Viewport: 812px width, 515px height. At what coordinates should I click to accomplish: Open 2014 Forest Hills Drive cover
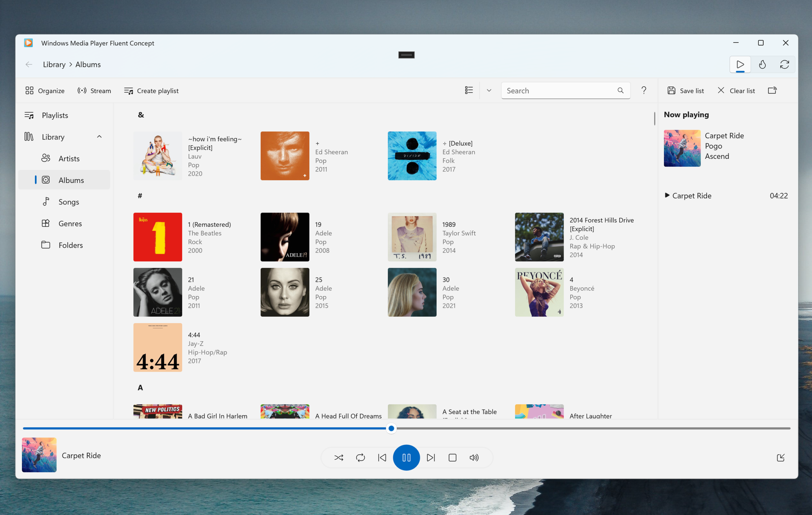(539, 237)
